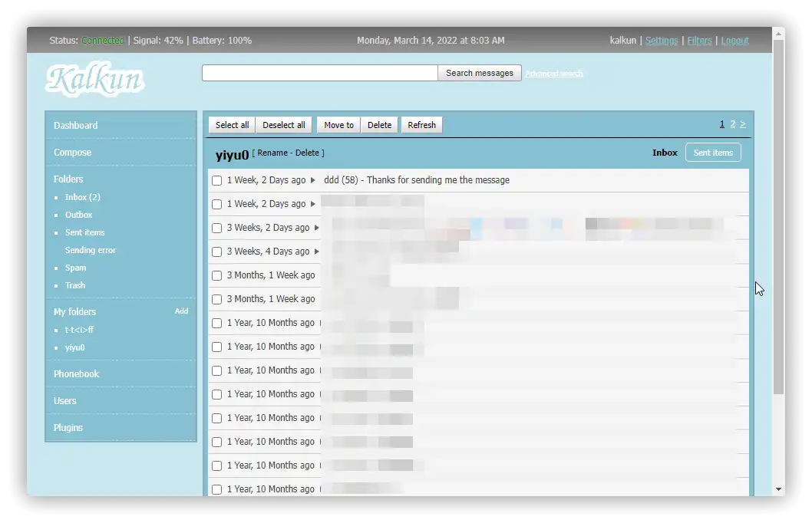This screenshot has width=812, height=523.
Task: Click the Move to button
Action: (338, 125)
